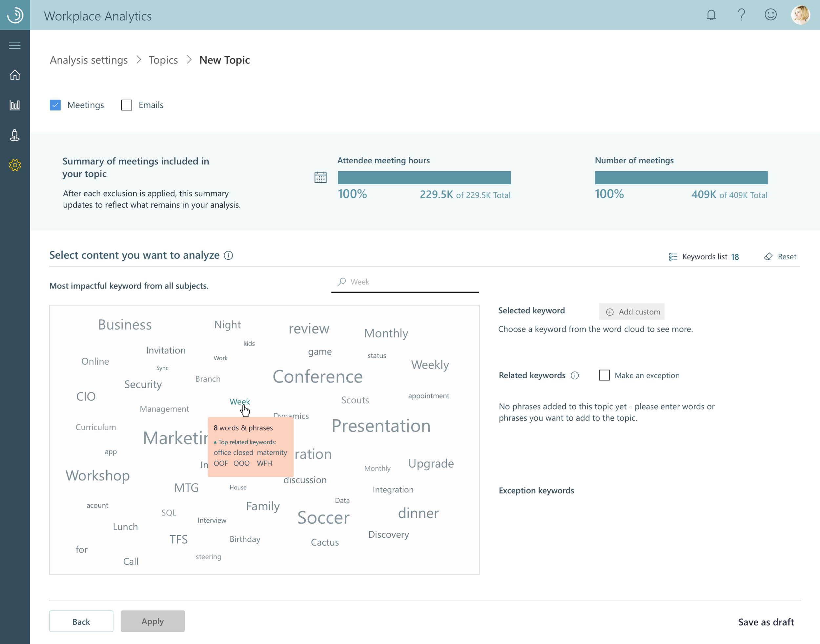Select the Integration keyword in word cloud

(393, 490)
